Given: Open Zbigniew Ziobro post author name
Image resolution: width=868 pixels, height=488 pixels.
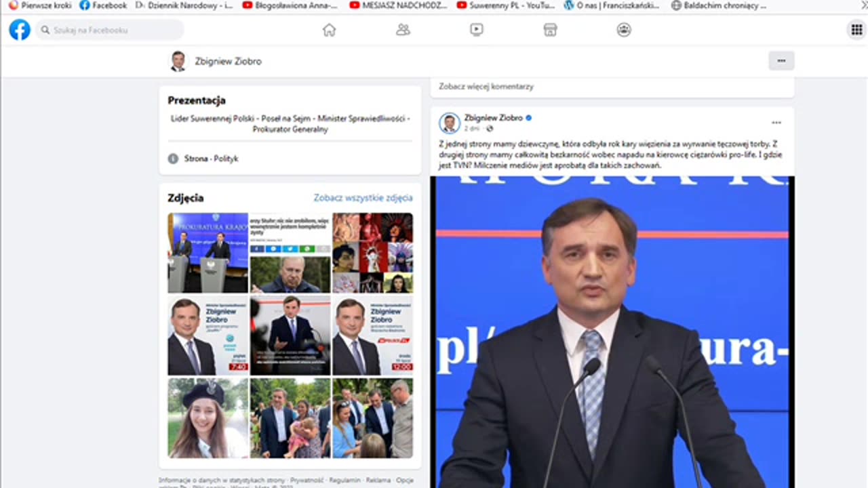Looking at the screenshot, I should [493, 118].
